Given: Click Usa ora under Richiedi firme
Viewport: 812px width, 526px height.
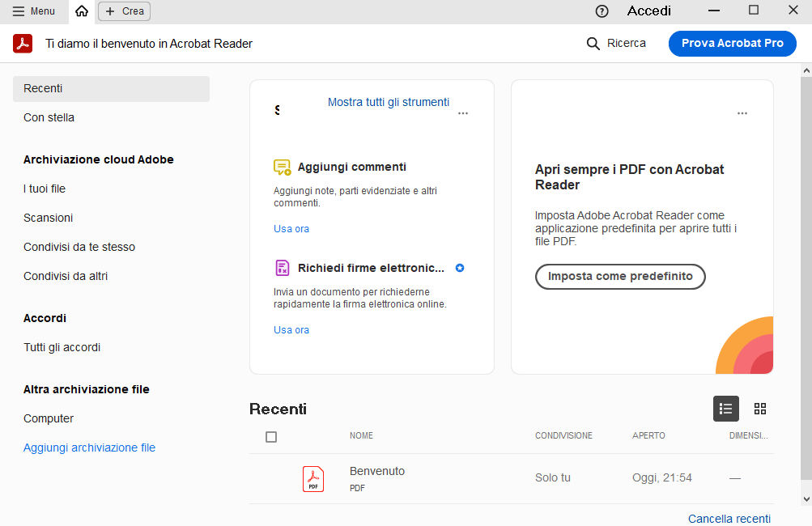Looking at the screenshot, I should [x=291, y=330].
